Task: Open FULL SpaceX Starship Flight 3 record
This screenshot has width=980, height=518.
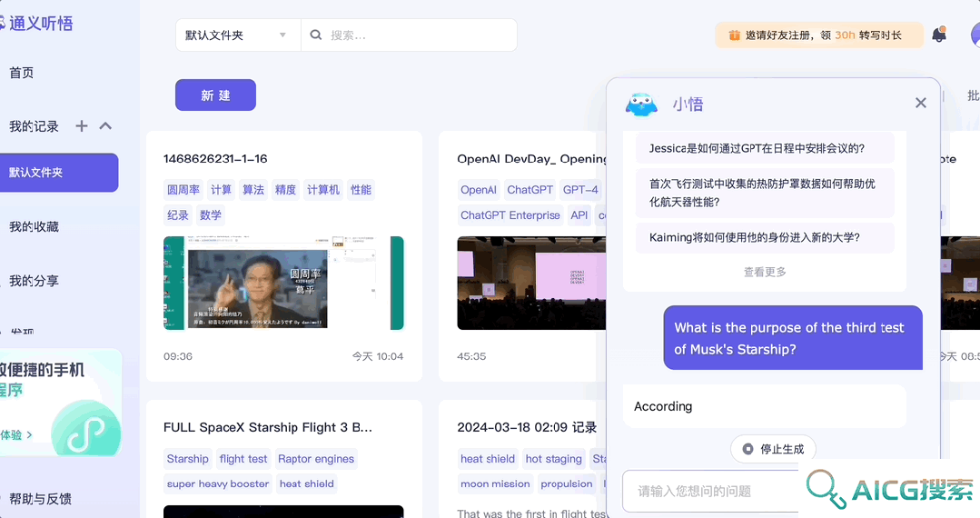Action: pyautogui.click(x=268, y=427)
